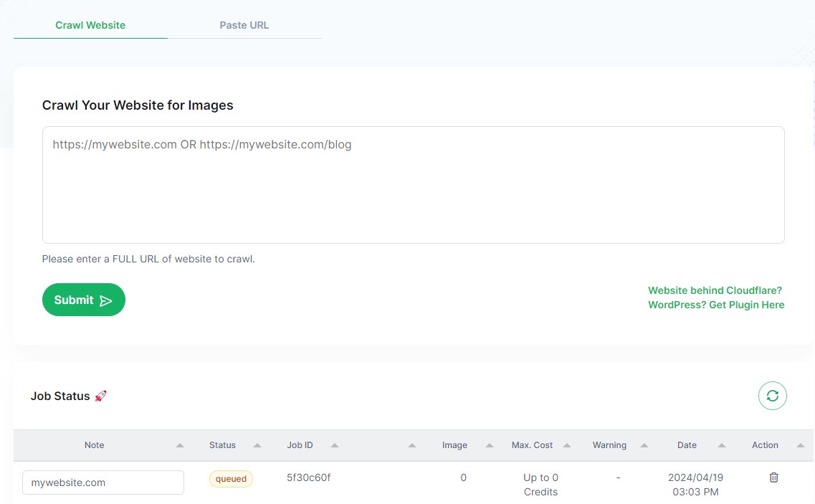
Task: Click the mywebsite.com note field
Action: [x=103, y=482]
